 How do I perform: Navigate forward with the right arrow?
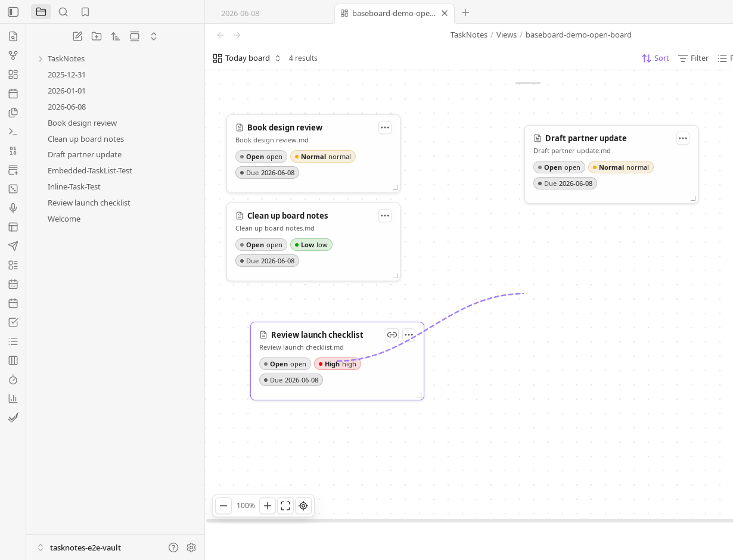pos(237,35)
